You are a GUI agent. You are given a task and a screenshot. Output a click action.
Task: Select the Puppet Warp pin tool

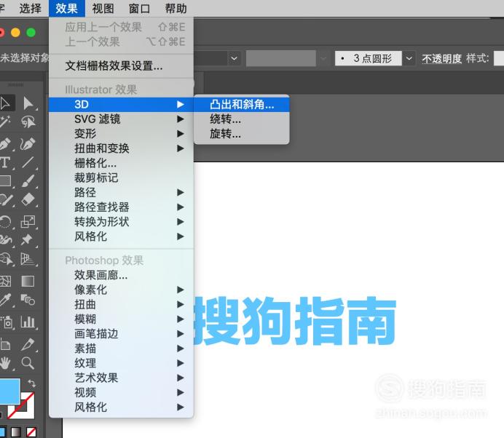(28, 239)
